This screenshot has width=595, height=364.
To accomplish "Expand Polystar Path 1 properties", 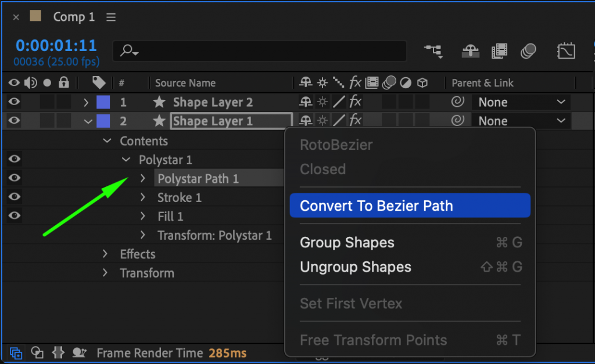I will pos(143,178).
